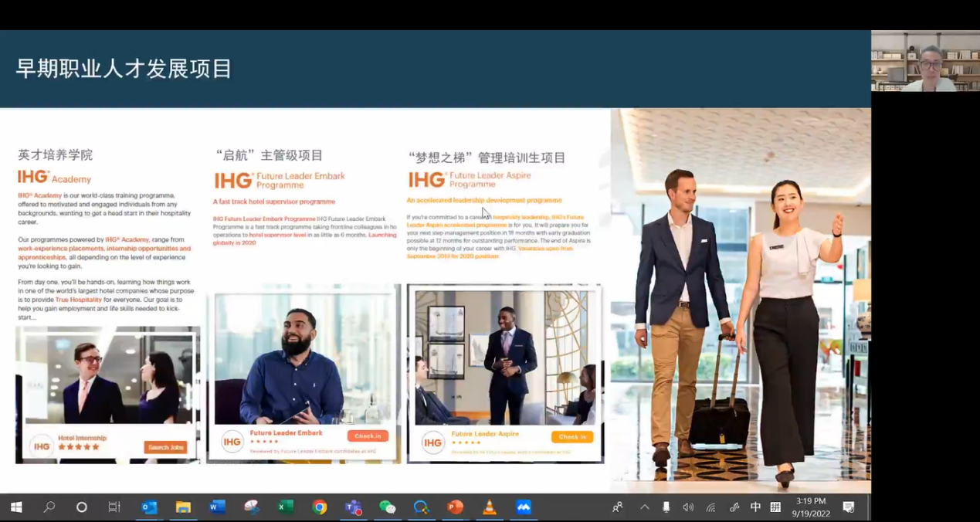
Task: Click IHG circle logo on Aspire card
Action: click(x=433, y=442)
